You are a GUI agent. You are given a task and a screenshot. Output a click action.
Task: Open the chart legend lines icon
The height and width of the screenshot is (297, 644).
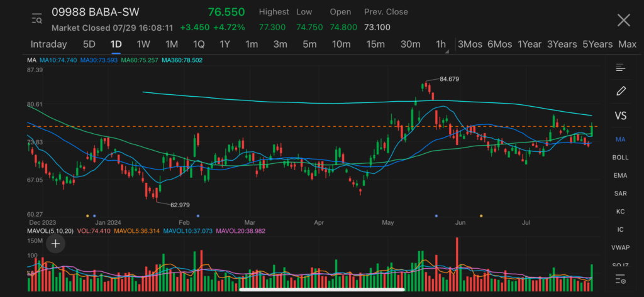(x=621, y=68)
